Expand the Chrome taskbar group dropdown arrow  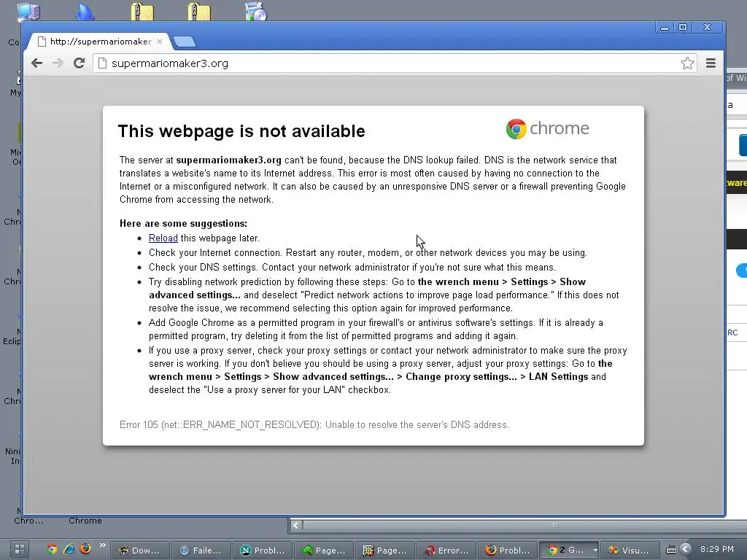tap(595, 551)
